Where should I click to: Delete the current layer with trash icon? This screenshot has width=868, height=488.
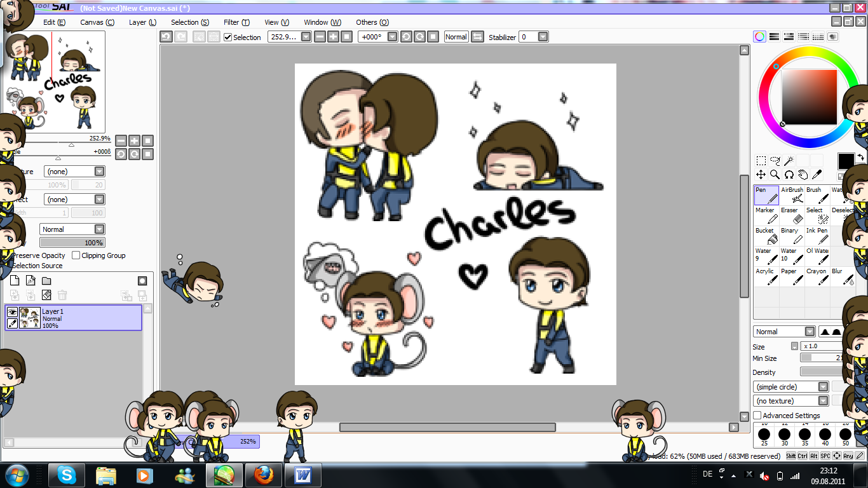62,295
